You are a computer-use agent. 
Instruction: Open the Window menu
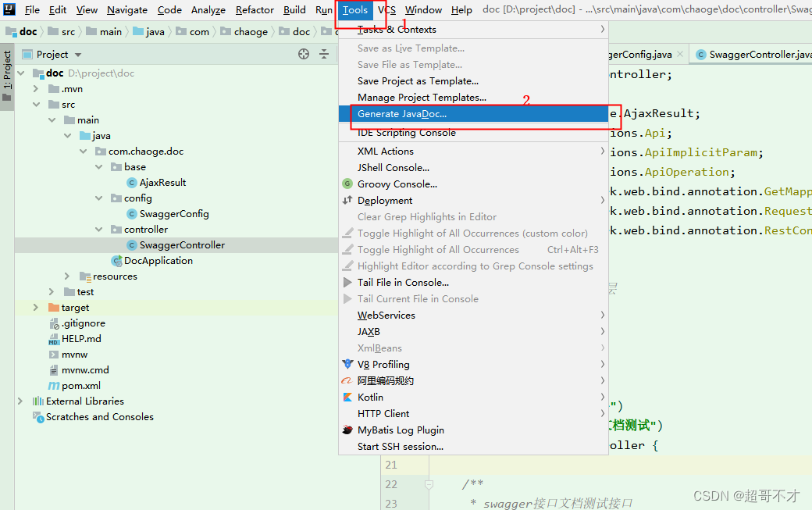coord(424,10)
